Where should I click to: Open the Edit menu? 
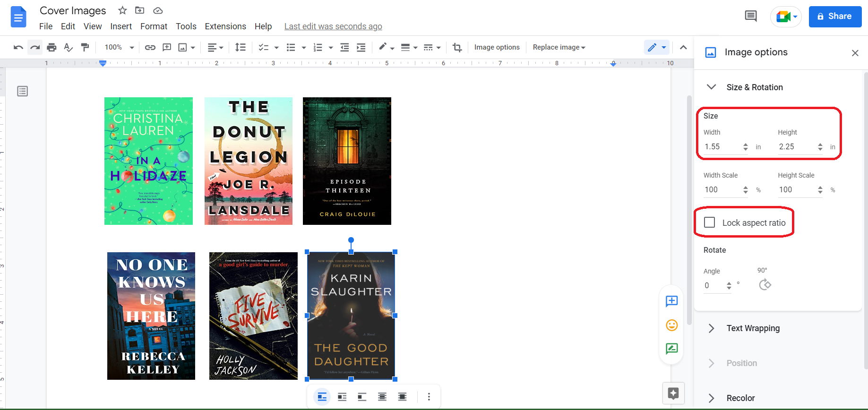pyautogui.click(x=68, y=26)
